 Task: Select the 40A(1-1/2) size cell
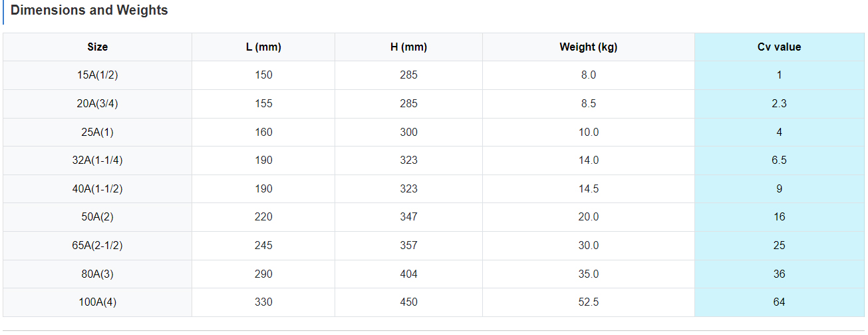click(x=97, y=189)
